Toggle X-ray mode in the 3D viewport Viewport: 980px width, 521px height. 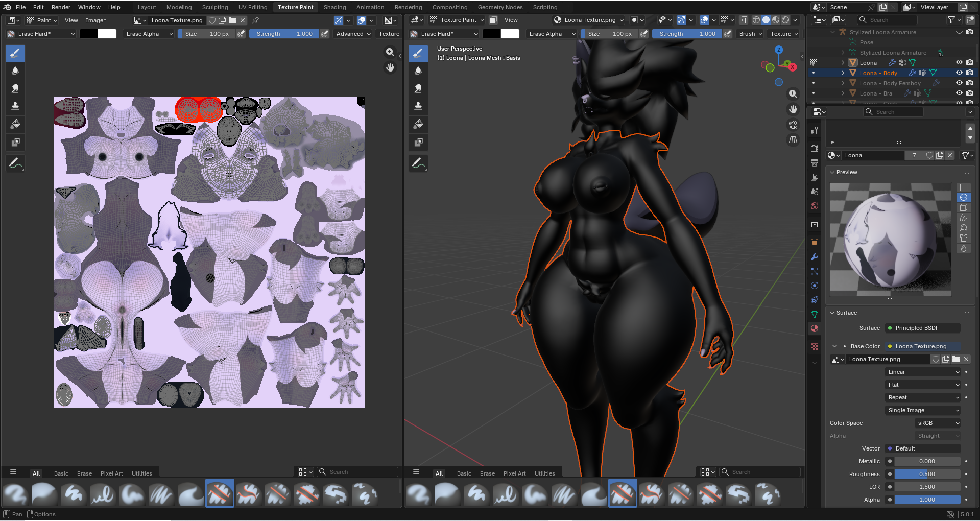[x=744, y=20]
